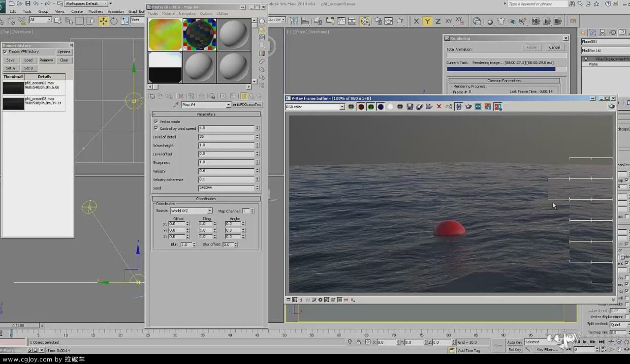
Task: Click the Select by Name tool
Action: (x=68, y=21)
